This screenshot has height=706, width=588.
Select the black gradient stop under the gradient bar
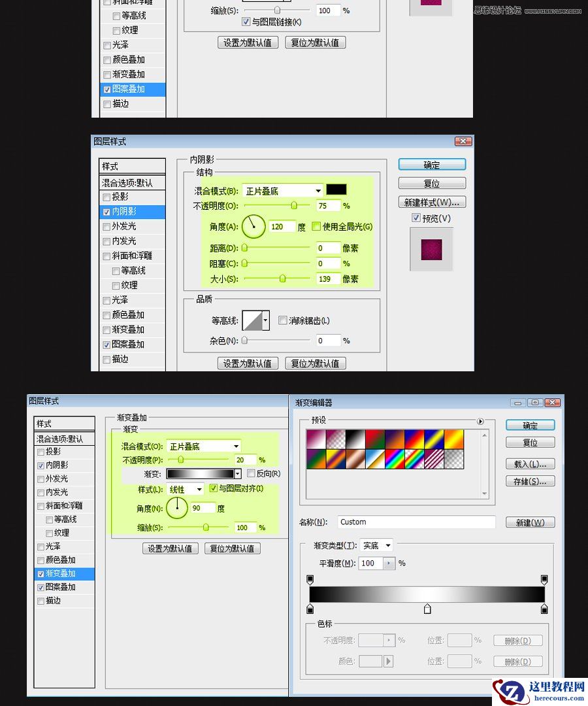coord(310,609)
